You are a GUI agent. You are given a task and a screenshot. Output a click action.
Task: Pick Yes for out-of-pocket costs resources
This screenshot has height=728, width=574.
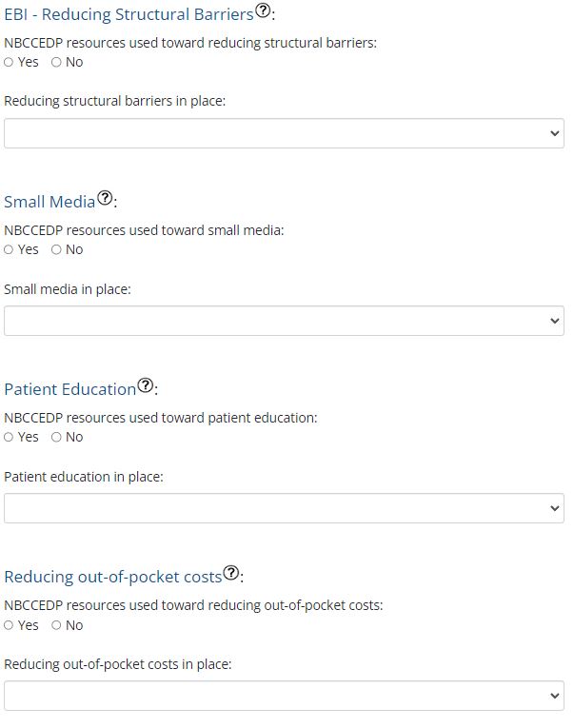tap(10, 625)
